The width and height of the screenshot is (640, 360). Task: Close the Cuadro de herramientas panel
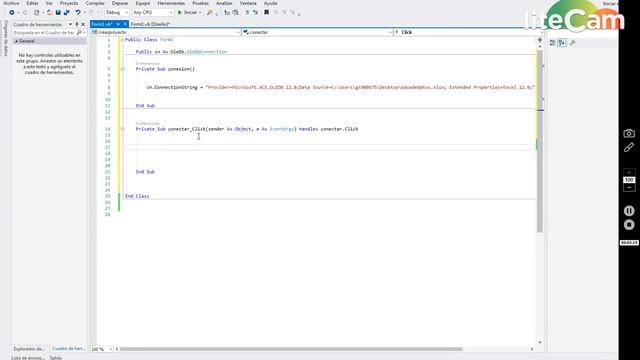click(83, 24)
